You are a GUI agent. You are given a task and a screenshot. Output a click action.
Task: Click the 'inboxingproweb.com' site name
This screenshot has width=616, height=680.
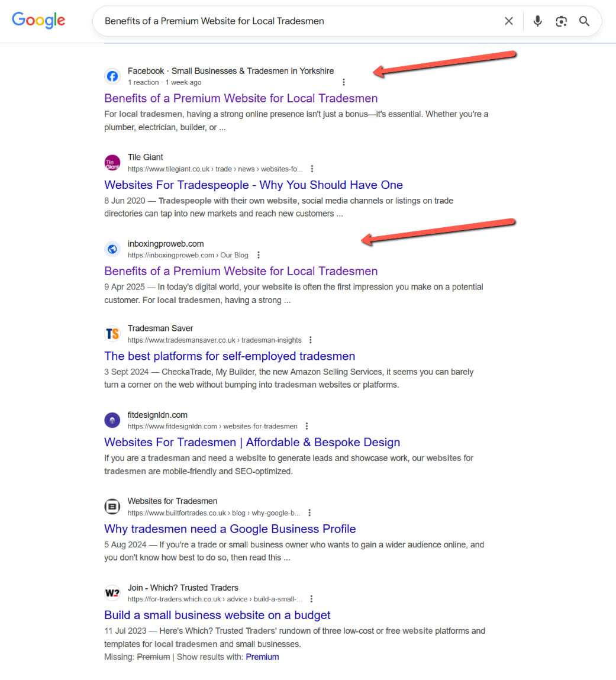click(166, 244)
